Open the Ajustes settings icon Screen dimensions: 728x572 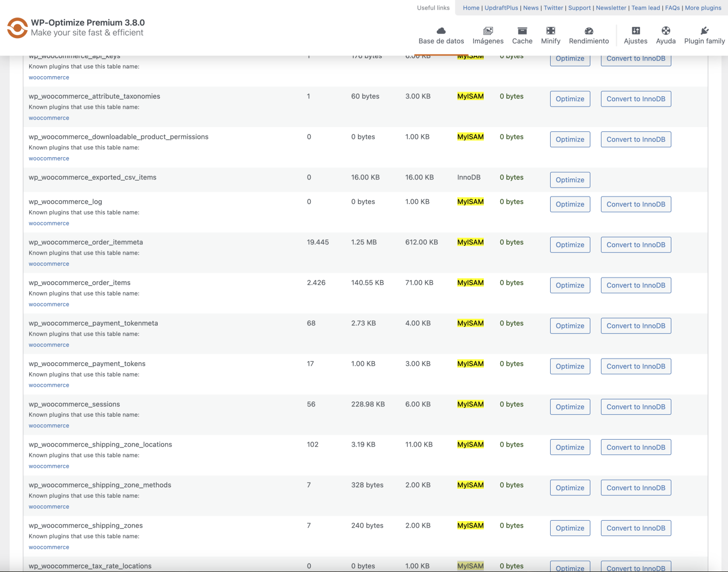pyautogui.click(x=636, y=31)
